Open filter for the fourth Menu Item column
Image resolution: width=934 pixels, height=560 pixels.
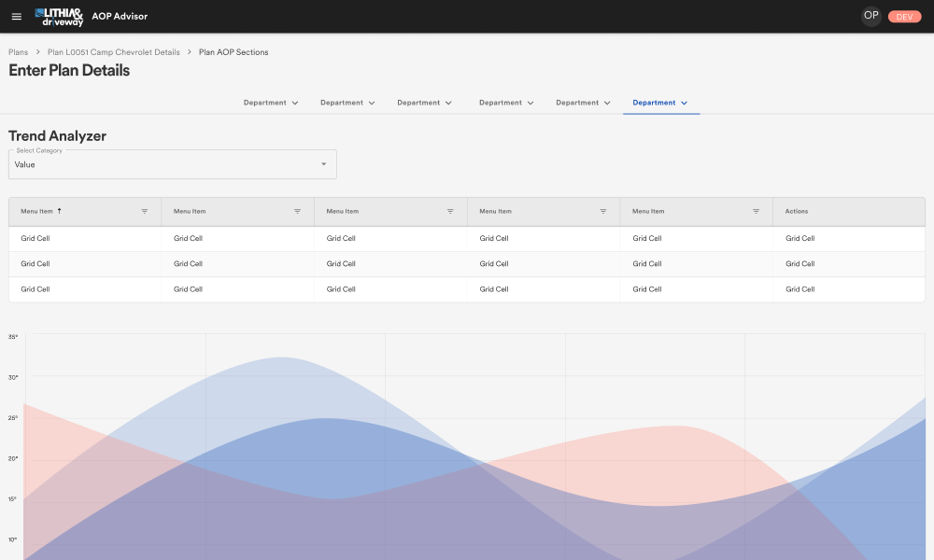pyautogui.click(x=603, y=212)
